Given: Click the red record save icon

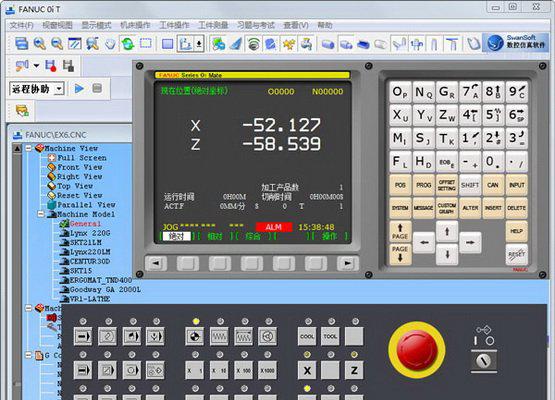Looking at the screenshot, I should pos(51,65).
